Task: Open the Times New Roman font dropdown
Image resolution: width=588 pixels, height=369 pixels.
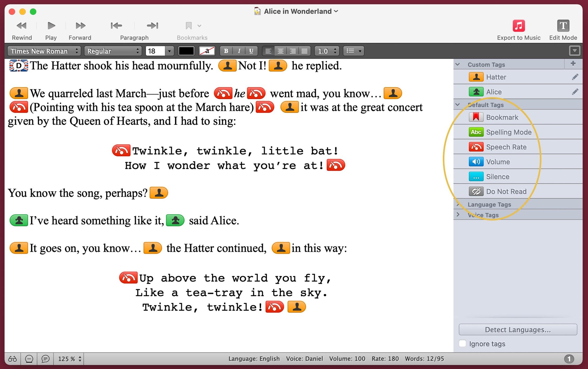Action: tap(44, 51)
